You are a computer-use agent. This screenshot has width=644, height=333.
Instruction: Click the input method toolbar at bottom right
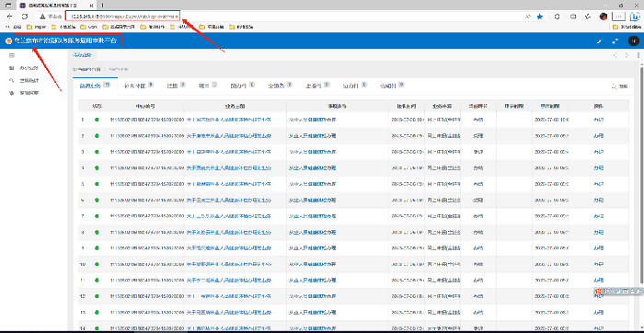click(618, 291)
